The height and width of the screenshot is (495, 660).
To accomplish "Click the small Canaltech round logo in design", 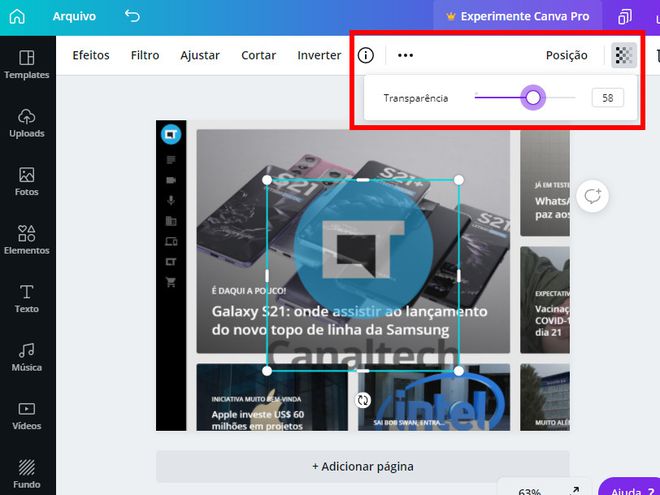I will (x=171, y=134).
